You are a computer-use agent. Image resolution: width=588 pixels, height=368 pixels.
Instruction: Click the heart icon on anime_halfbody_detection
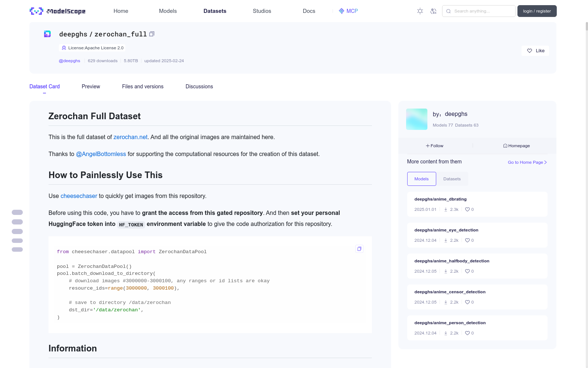pyautogui.click(x=467, y=271)
